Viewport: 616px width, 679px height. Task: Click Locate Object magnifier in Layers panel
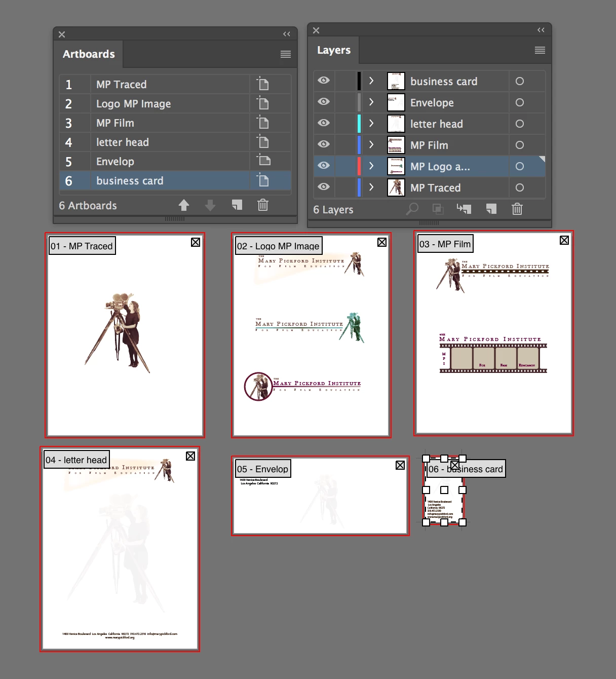[412, 209]
